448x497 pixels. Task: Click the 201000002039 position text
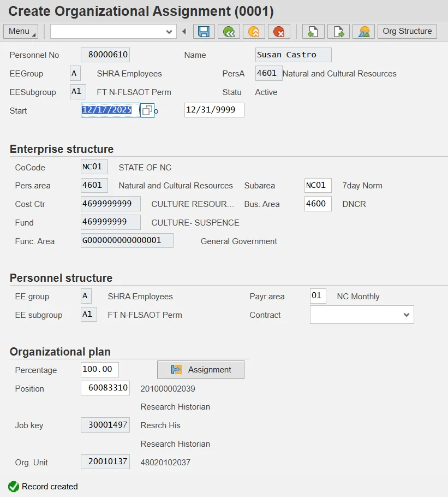pos(168,389)
